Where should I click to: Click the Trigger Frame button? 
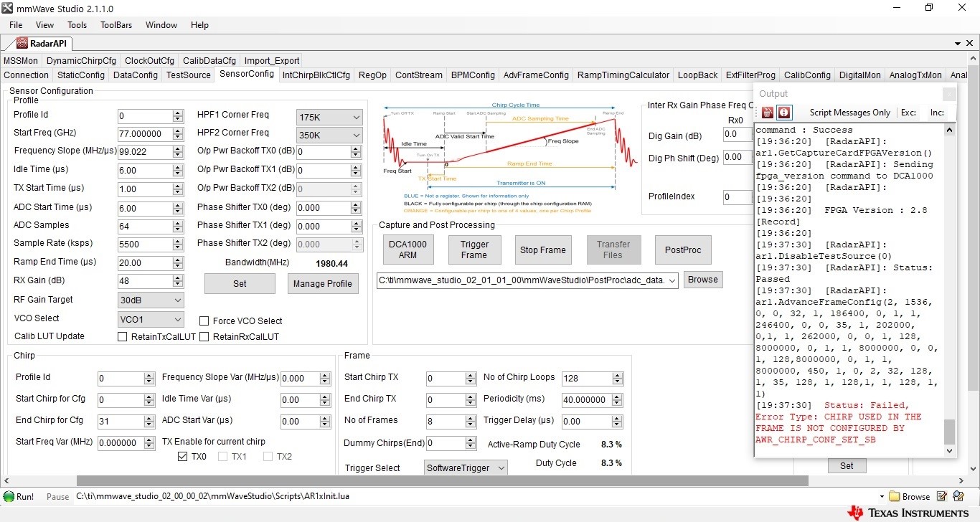(x=474, y=250)
